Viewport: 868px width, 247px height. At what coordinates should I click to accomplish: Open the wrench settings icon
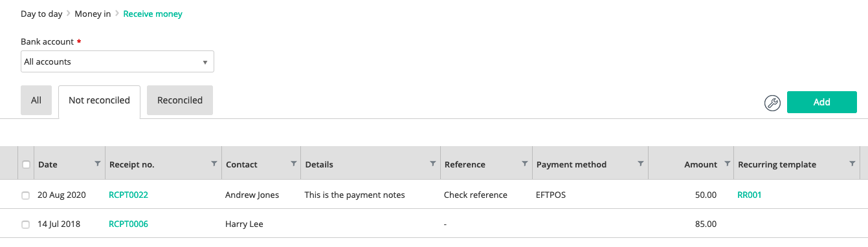pos(772,103)
